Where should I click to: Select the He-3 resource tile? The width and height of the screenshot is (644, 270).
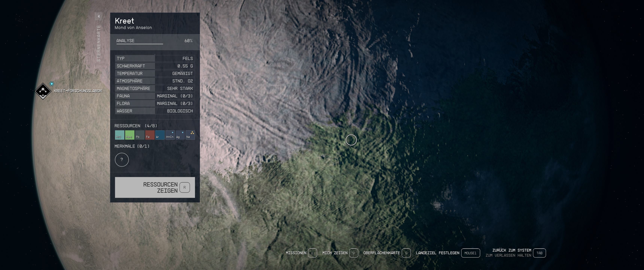pyautogui.click(x=130, y=135)
